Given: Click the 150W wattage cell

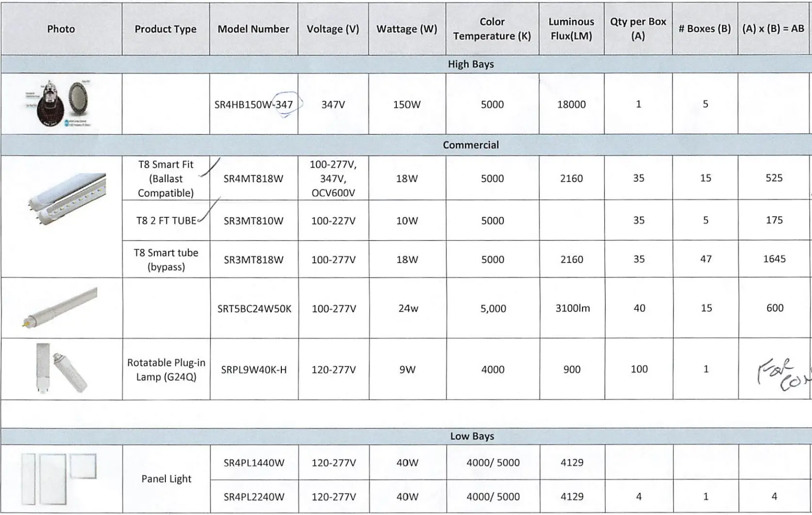Looking at the screenshot, I should (406, 104).
